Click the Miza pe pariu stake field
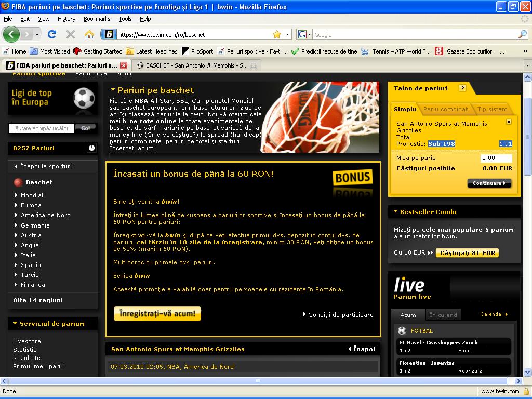 click(496, 158)
